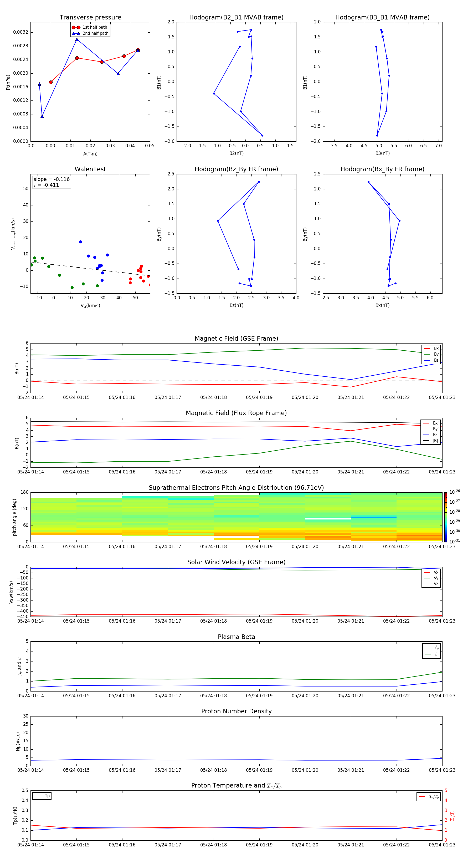This screenshot has height=868, width=473.
Task: Click the 10^-31 colorbar tick label
Action: pos(455,542)
